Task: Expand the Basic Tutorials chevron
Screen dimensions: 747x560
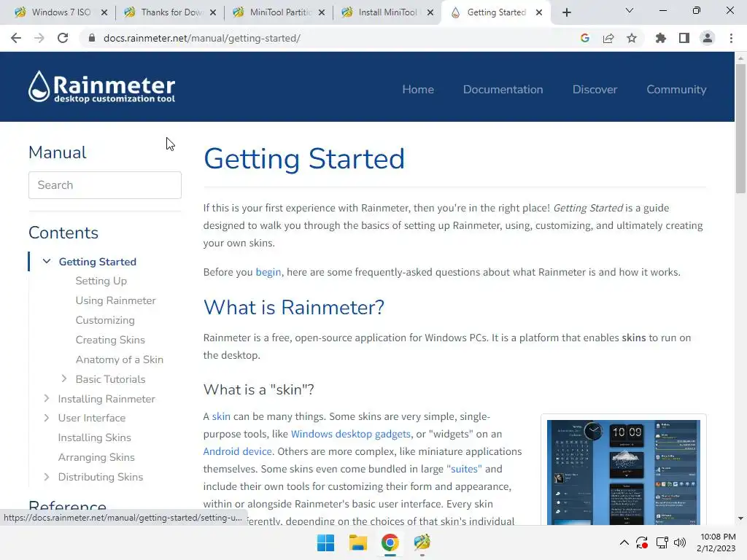Action: (x=64, y=378)
